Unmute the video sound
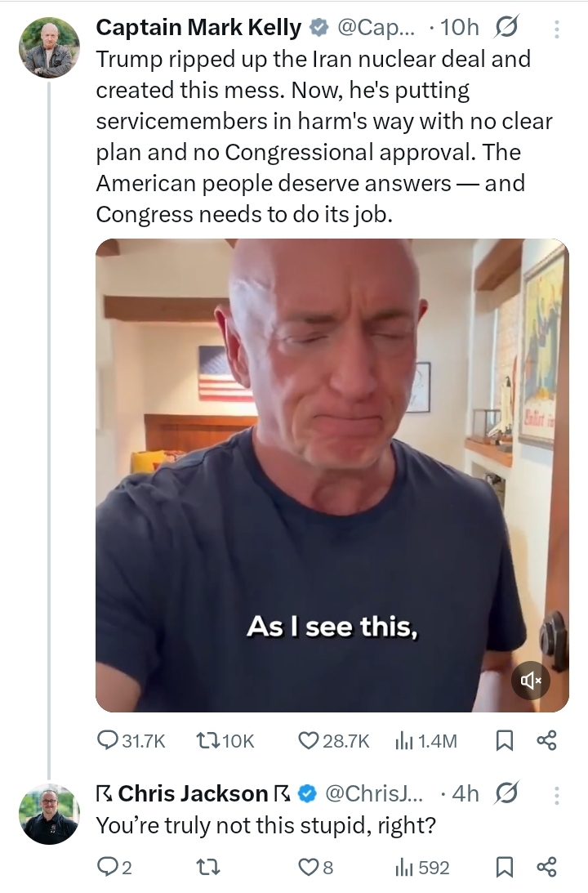This screenshot has height=893, width=588. coord(530,680)
